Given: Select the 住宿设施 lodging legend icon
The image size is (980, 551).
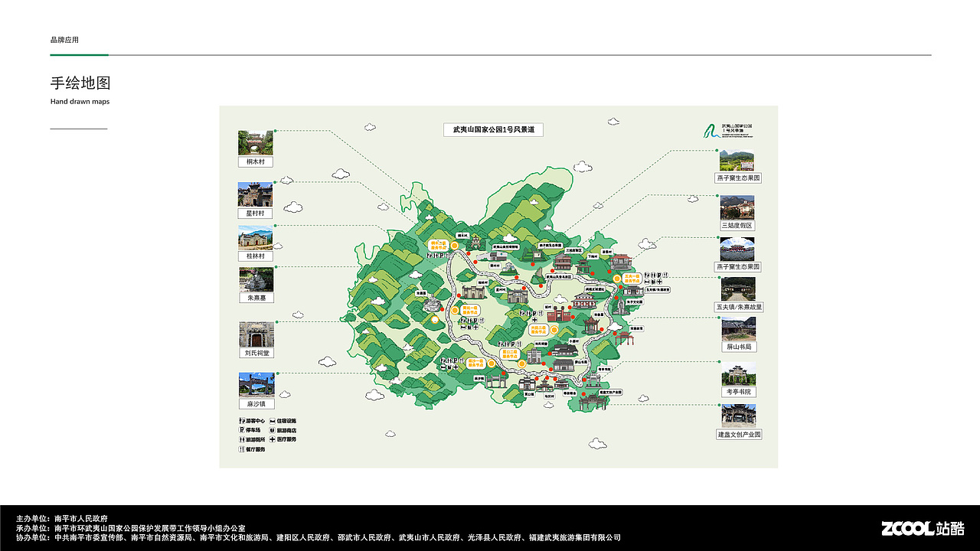Looking at the screenshot, I should [273, 421].
